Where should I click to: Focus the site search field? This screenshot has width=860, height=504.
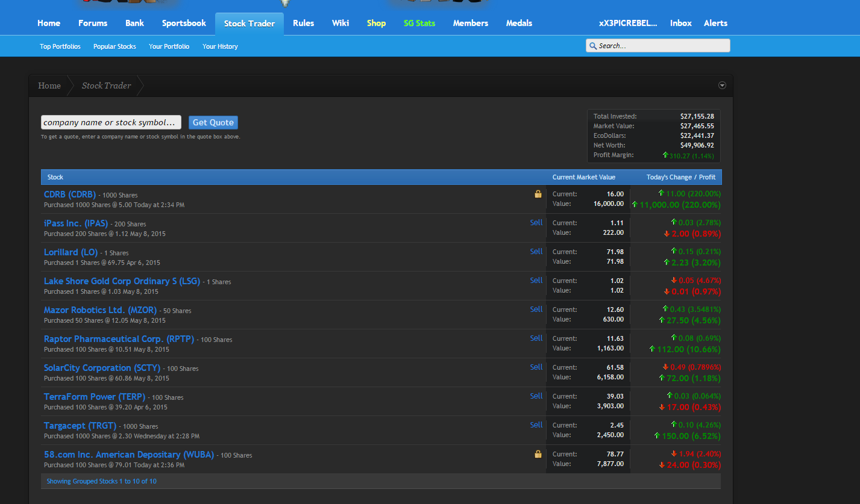(x=658, y=46)
